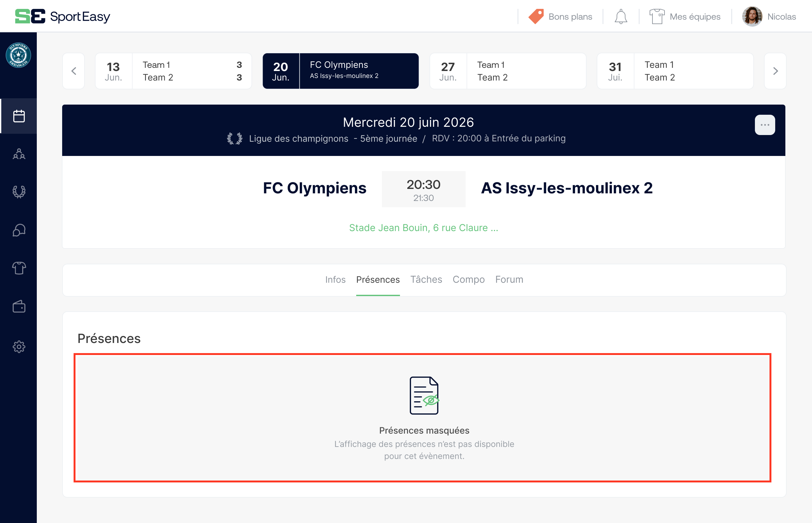Click Nicolas profile avatar
Viewport: 812px width, 523px height.
click(x=753, y=16)
